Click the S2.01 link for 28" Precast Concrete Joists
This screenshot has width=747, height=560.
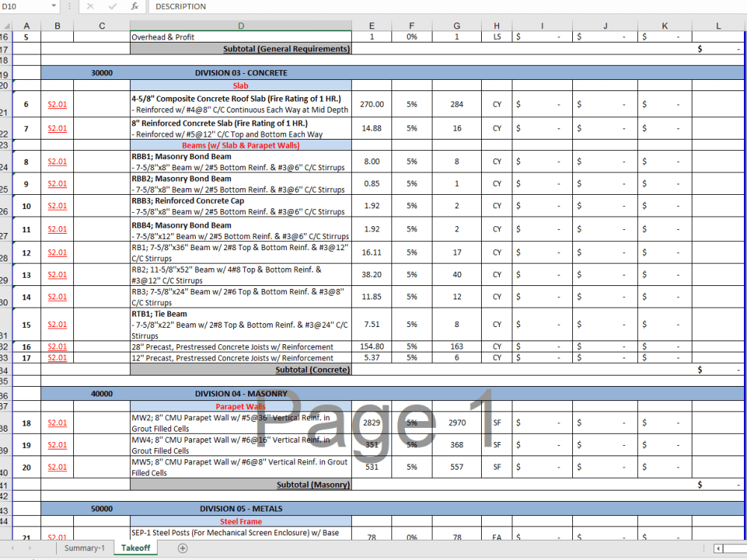coord(57,346)
